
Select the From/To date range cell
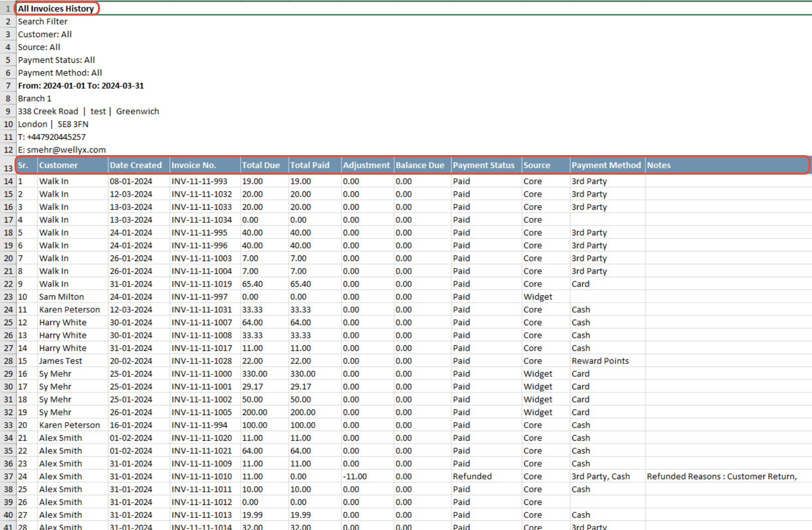pos(81,86)
